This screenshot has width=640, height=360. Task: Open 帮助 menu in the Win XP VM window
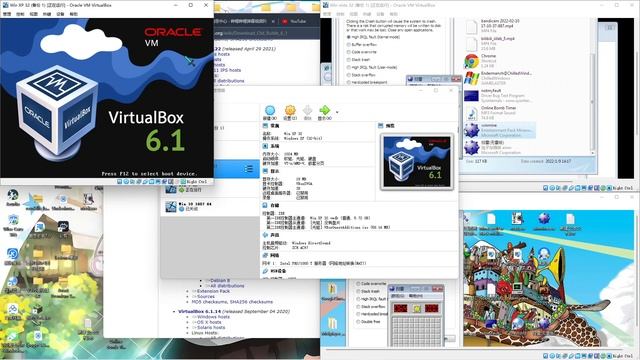(73, 14)
